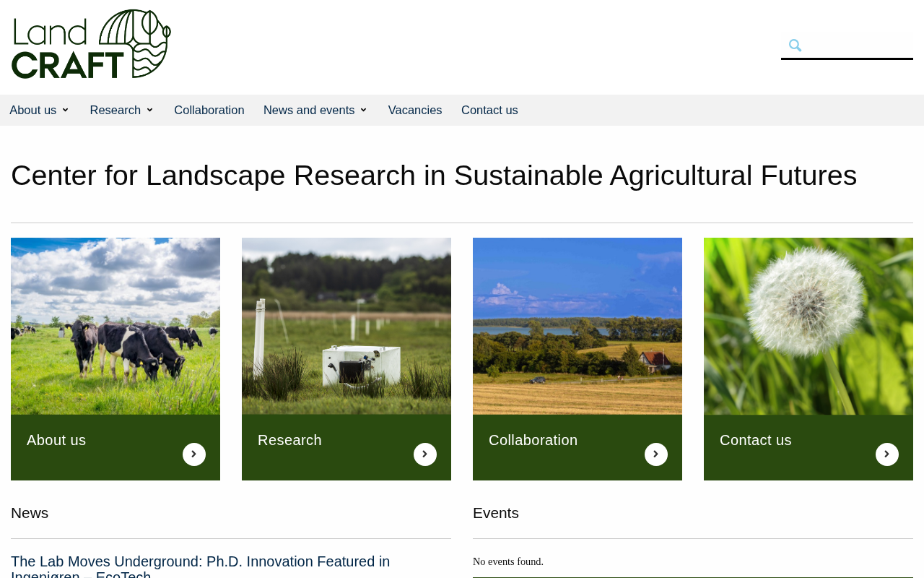This screenshot has width=924, height=578.
Task: Click the arrow button on Collaboration card
Action: tap(656, 454)
